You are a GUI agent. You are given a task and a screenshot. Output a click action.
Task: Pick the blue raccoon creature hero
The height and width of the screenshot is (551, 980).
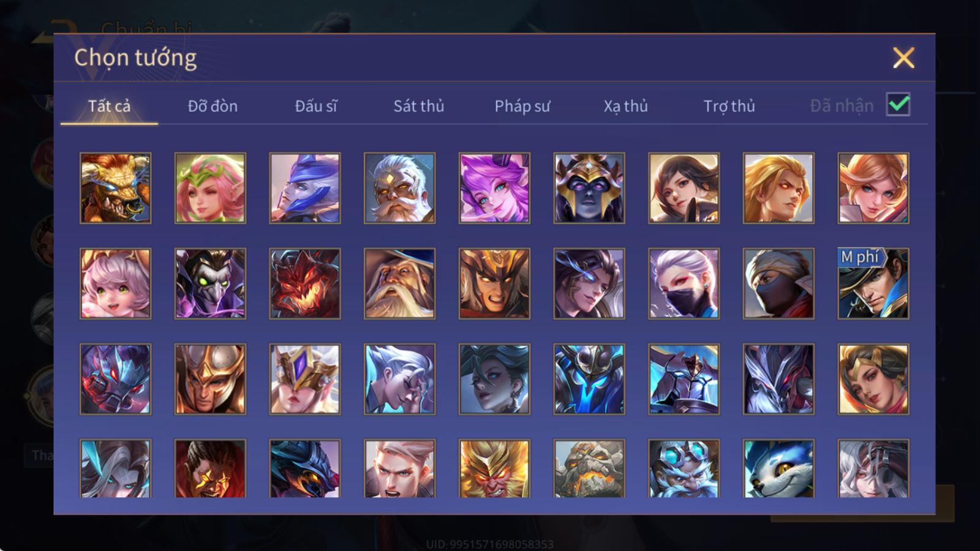[778, 468]
